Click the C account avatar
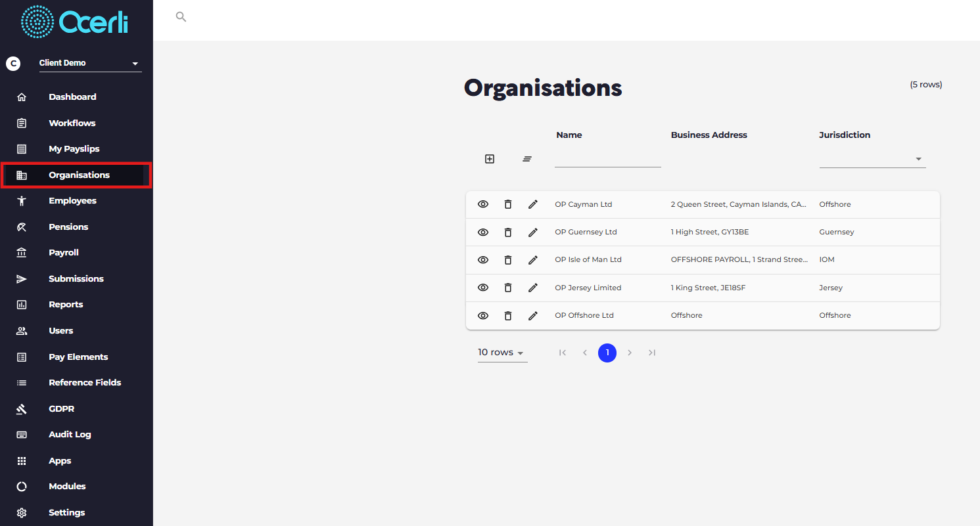Image resolution: width=980 pixels, height=526 pixels. coord(13,64)
